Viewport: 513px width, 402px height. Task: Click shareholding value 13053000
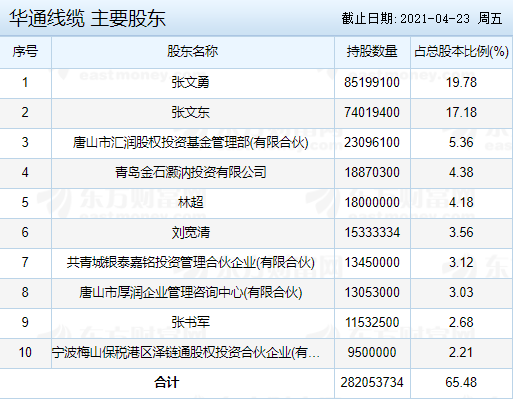pyautogui.click(x=372, y=292)
